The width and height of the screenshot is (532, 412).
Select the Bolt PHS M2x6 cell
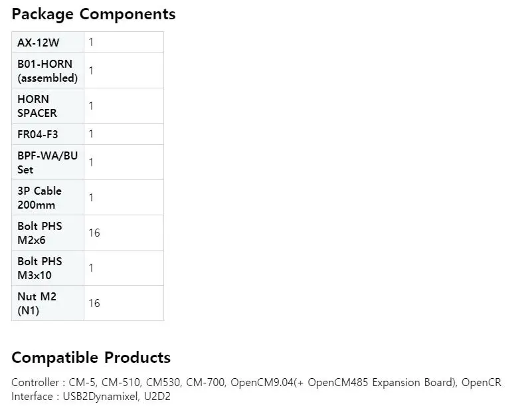point(48,233)
